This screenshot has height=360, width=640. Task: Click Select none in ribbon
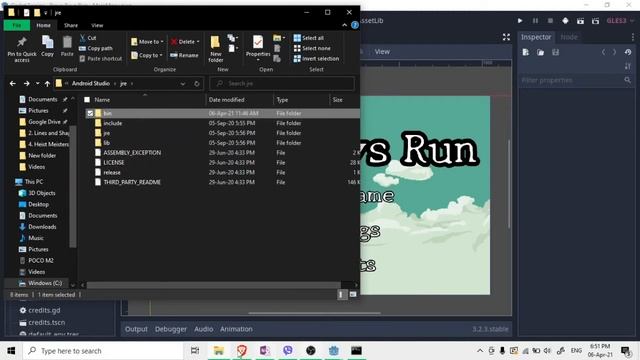click(x=312, y=48)
